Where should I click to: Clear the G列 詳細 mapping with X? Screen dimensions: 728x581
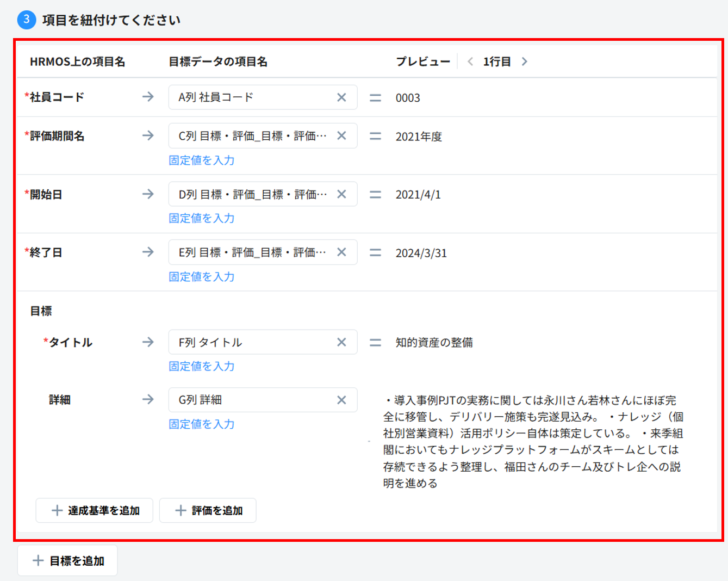tap(341, 400)
